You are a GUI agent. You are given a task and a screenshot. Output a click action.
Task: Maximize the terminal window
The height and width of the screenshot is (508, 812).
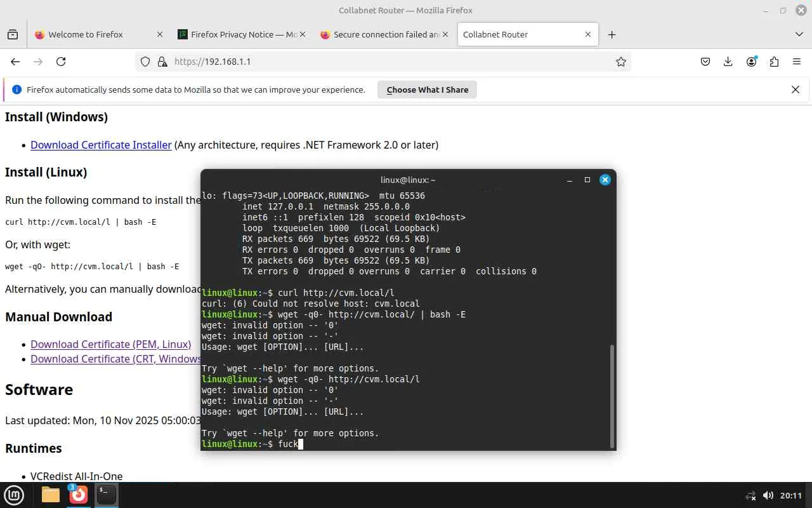tap(587, 180)
